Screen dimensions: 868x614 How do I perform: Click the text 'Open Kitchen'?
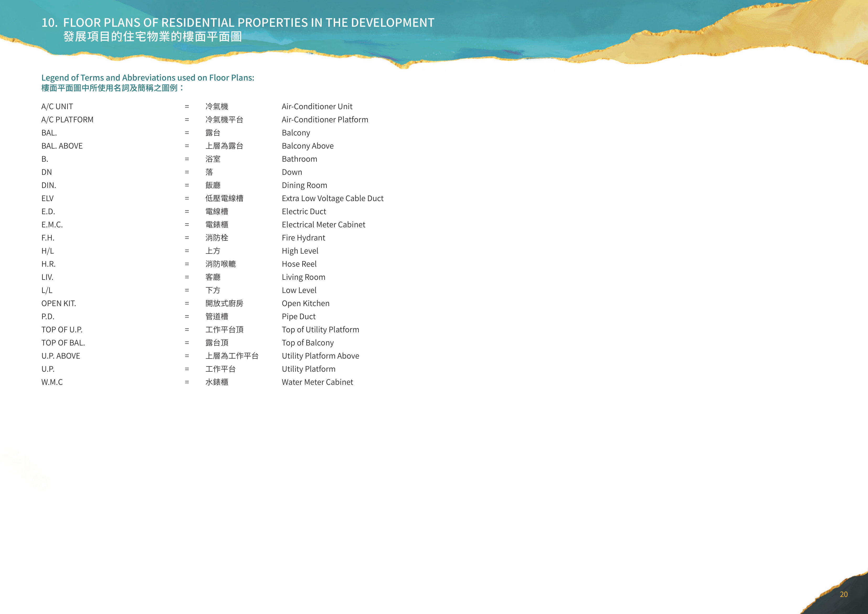point(305,303)
